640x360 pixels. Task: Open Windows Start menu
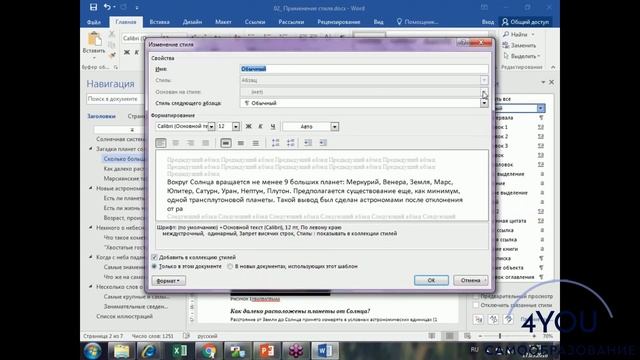[93, 351]
